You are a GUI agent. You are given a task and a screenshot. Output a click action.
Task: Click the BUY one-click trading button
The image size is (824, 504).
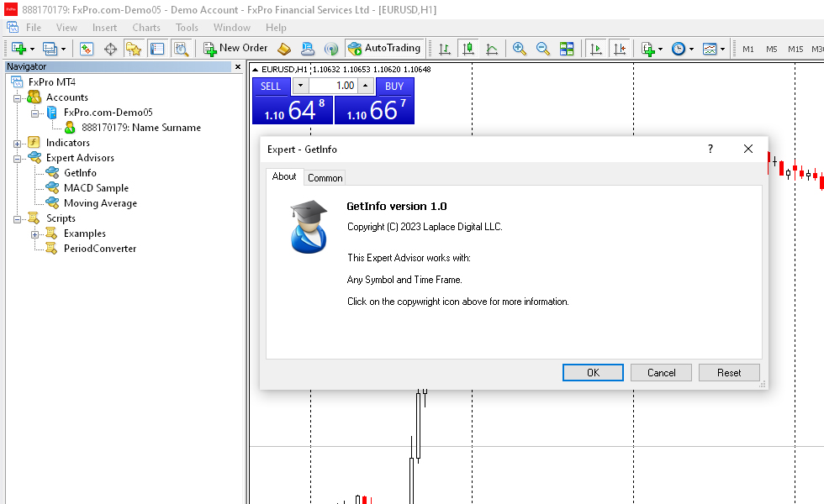coord(394,86)
